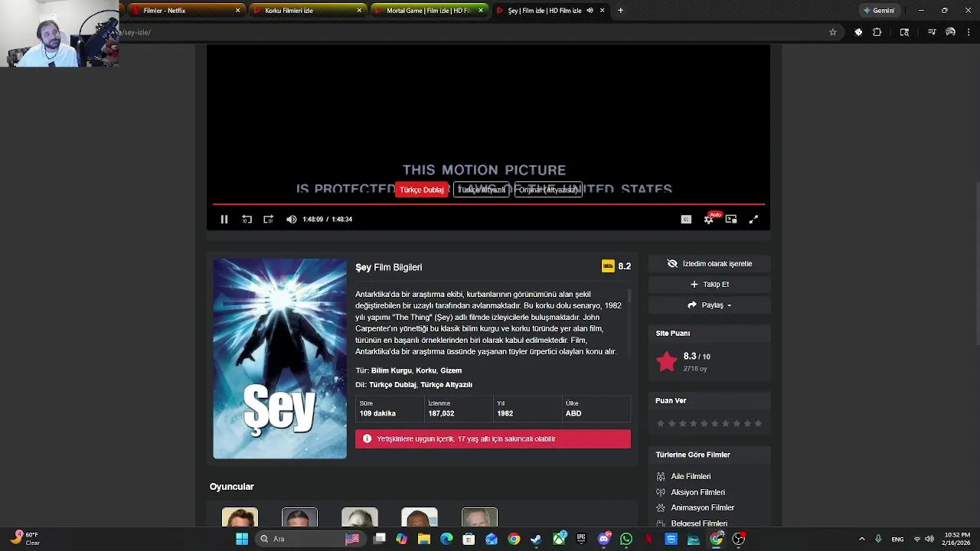Click the Yetişkinlere uygun içerik warning banner
Screen dimensions: 980x551
point(493,439)
